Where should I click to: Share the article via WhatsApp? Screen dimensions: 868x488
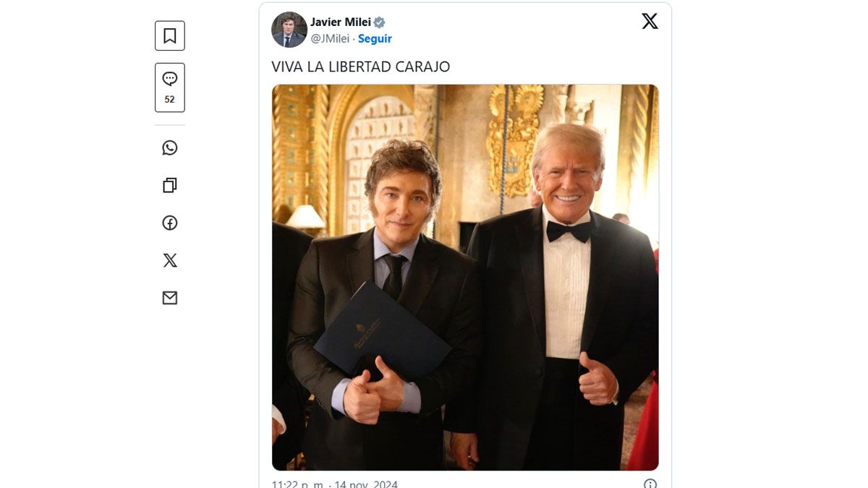click(x=170, y=148)
